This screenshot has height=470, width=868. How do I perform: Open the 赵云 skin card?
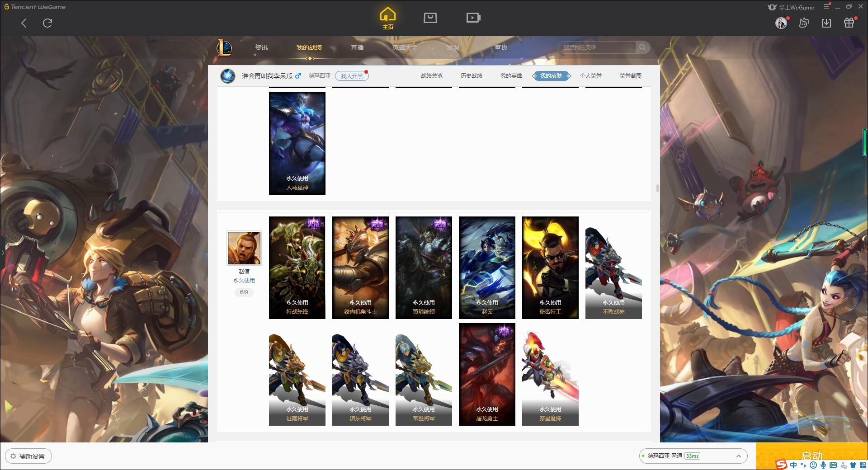[487, 268]
